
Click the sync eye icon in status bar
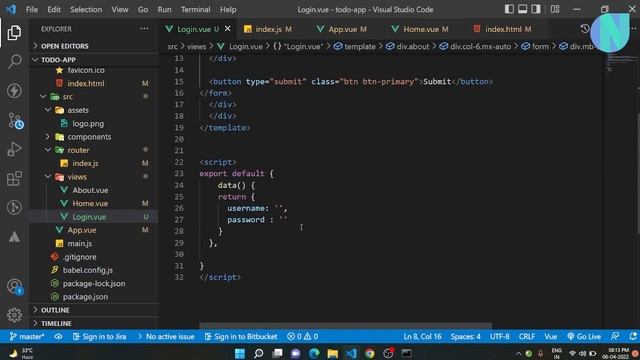coord(58,336)
